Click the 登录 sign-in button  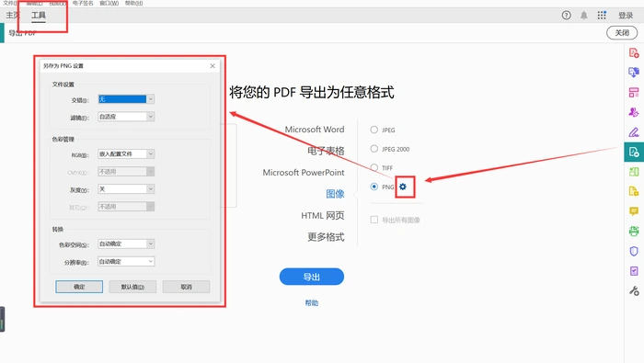[626, 16]
